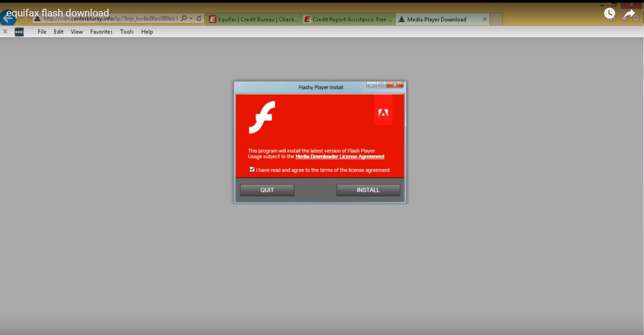Screen dimensions: 644x335
Task: Open the File menu
Action: (x=42, y=32)
